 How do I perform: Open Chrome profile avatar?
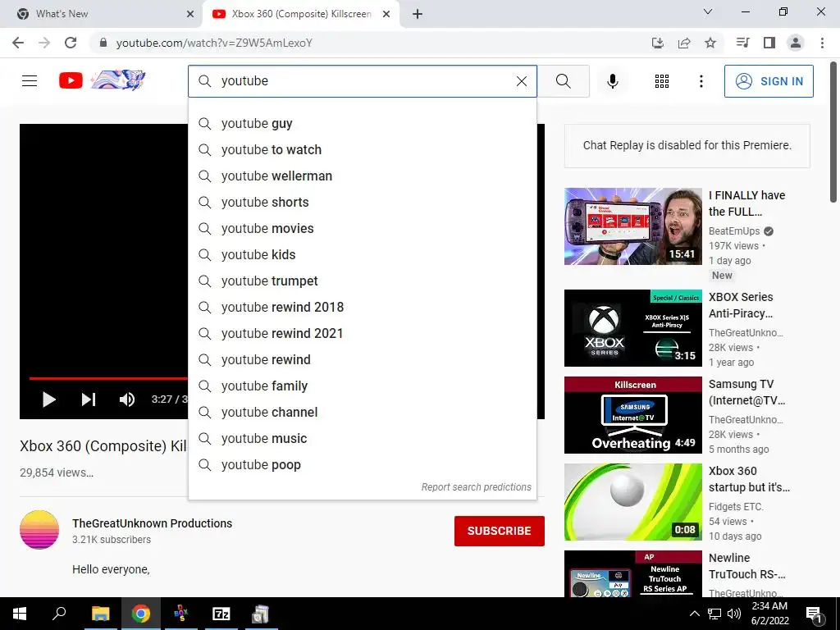tap(796, 43)
